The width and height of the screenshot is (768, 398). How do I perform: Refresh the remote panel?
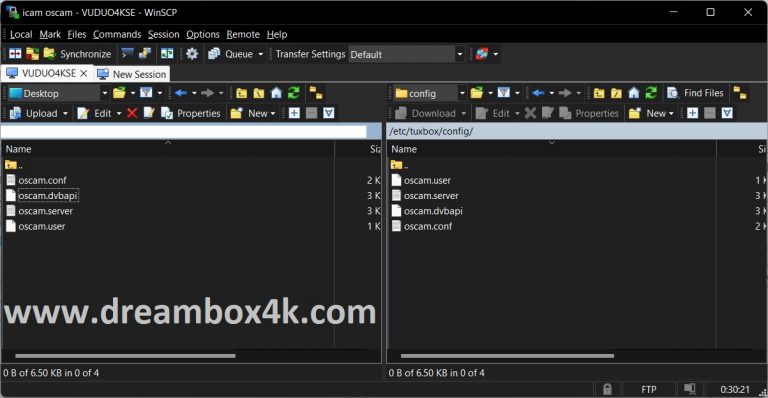(651, 93)
